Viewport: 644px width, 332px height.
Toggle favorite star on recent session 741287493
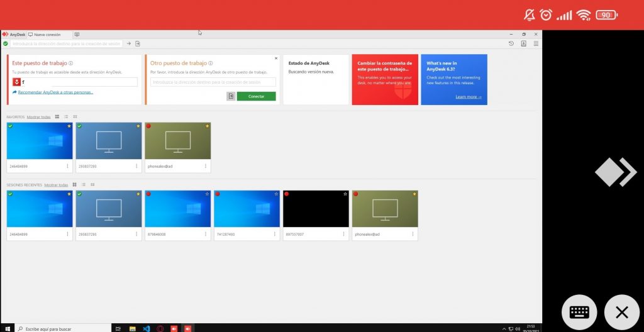(x=275, y=194)
